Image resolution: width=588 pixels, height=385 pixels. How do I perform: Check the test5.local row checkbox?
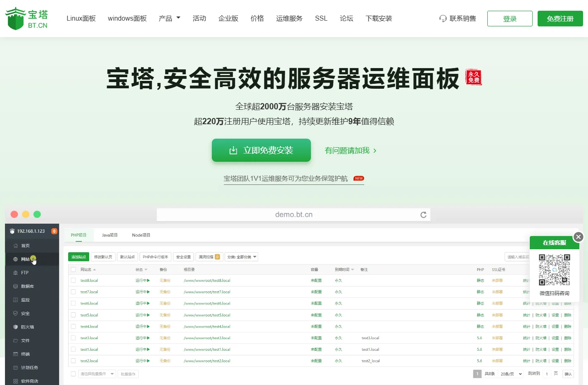pyautogui.click(x=73, y=315)
